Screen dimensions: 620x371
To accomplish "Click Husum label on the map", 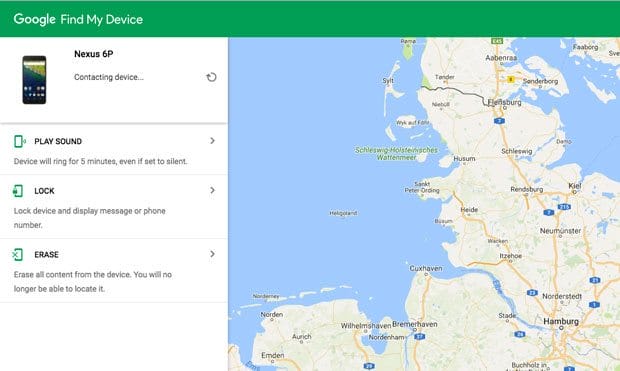I will (464, 159).
